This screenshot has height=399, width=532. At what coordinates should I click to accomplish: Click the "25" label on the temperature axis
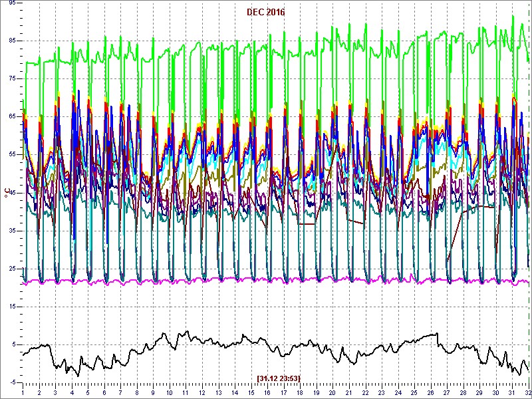(x=12, y=269)
